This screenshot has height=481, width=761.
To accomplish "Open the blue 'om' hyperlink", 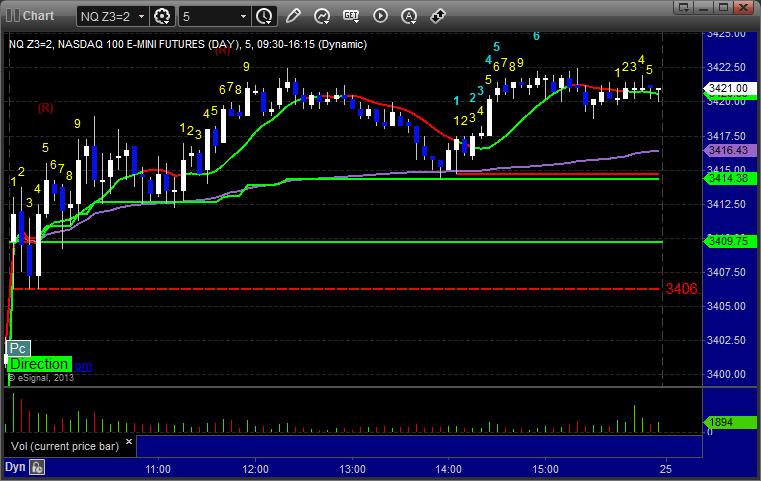I will coord(83,365).
